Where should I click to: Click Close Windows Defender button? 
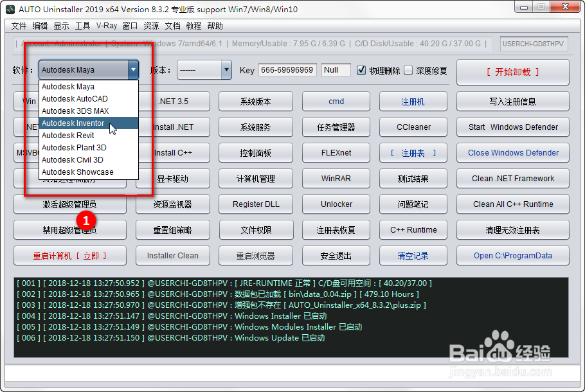point(512,153)
